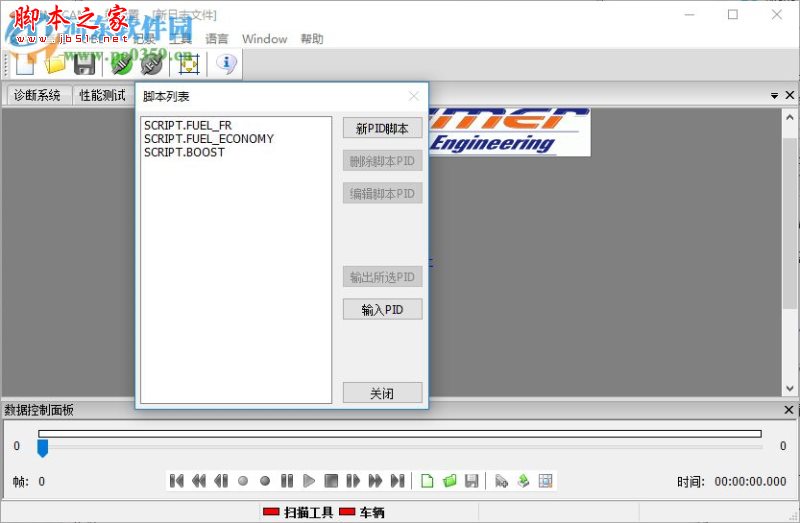Click the table grid icon in data panel
The width and height of the screenshot is (800, 523).
[545, 481]
